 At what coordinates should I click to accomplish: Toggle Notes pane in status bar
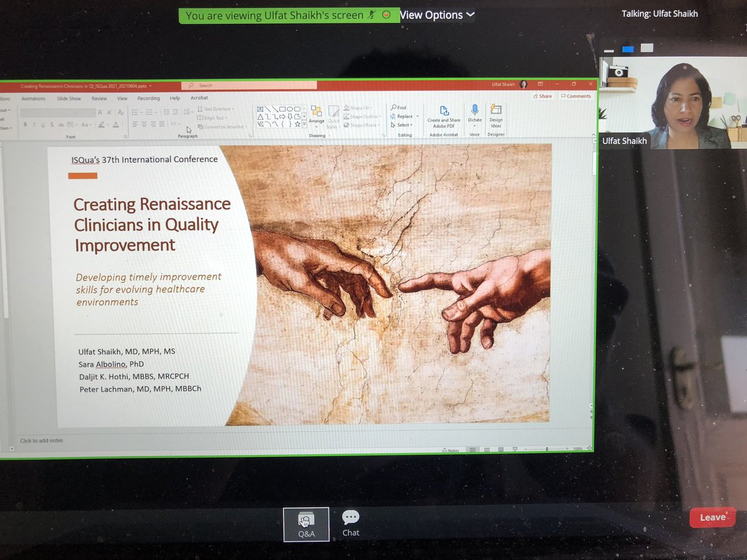451,450
